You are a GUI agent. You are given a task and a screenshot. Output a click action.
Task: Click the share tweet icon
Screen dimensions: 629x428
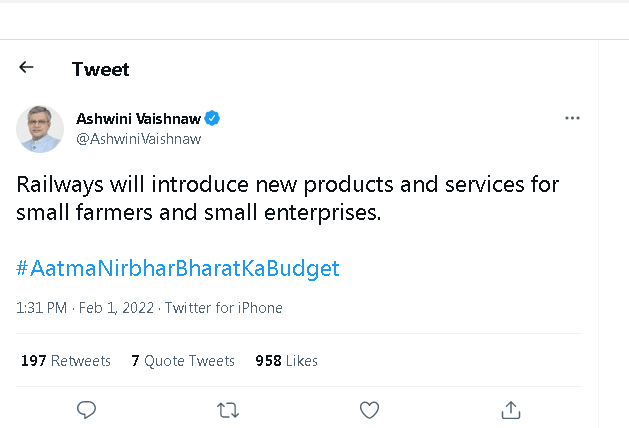pos(510,409)
